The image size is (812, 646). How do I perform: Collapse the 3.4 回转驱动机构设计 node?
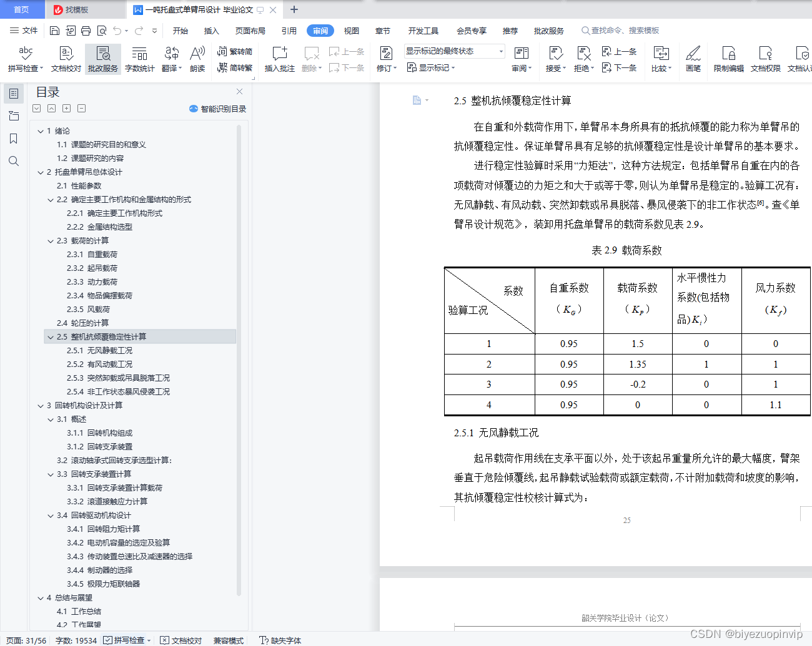coord(51,516)
